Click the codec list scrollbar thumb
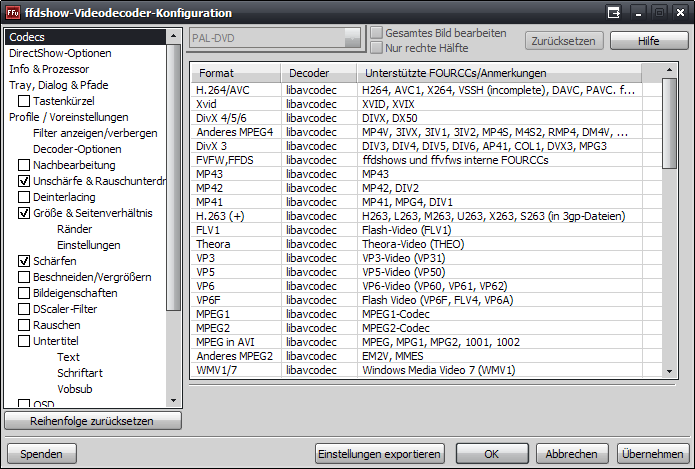This screenshot has width=695, height=469. pyautogui.click(x=669, y=123)
